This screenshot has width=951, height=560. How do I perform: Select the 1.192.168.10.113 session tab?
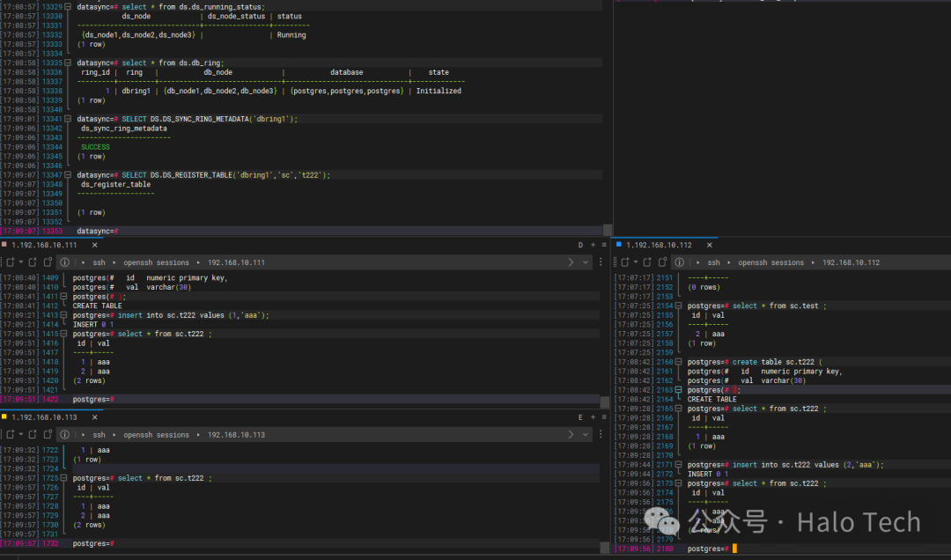tap(44, 417)
